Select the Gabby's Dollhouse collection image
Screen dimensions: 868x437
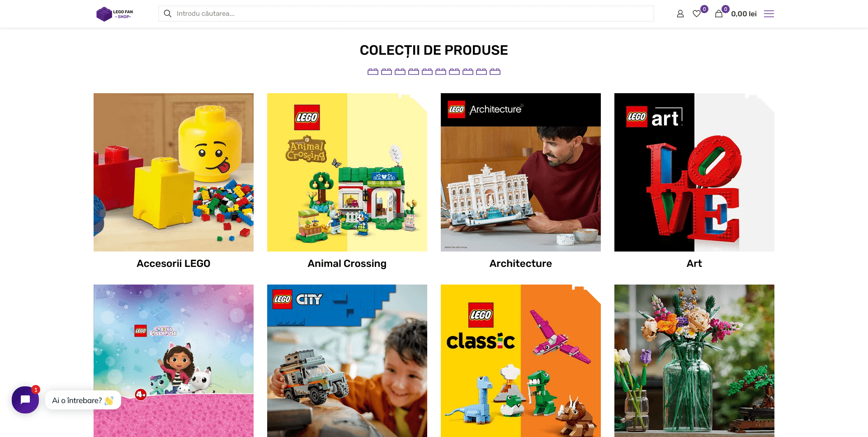click(x=174, y=361)
